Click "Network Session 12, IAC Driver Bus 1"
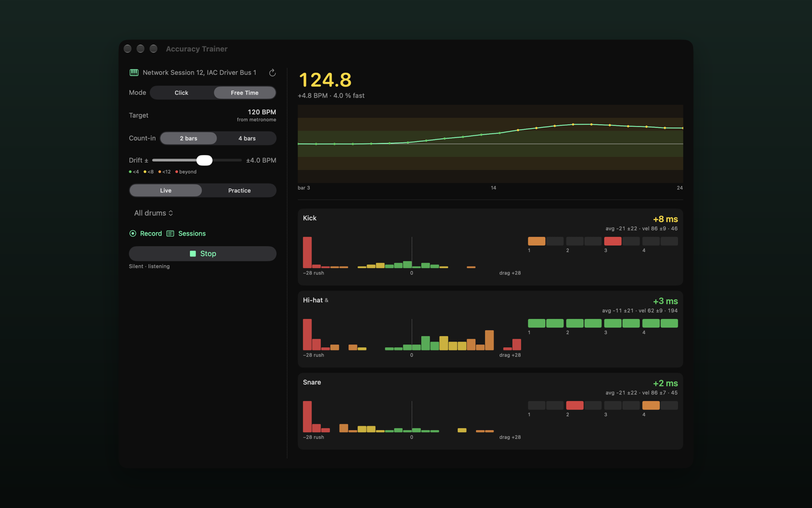Viewport: 812px width, 508px height. 200,72
